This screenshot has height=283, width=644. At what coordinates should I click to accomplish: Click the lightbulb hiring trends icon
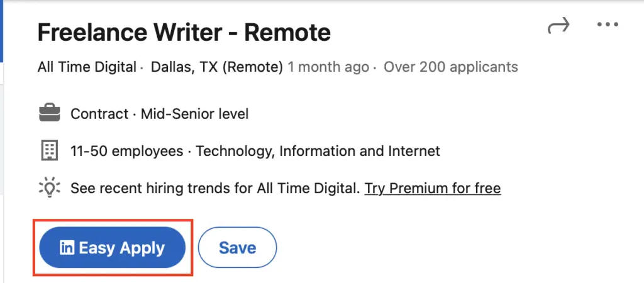[49, 187]
